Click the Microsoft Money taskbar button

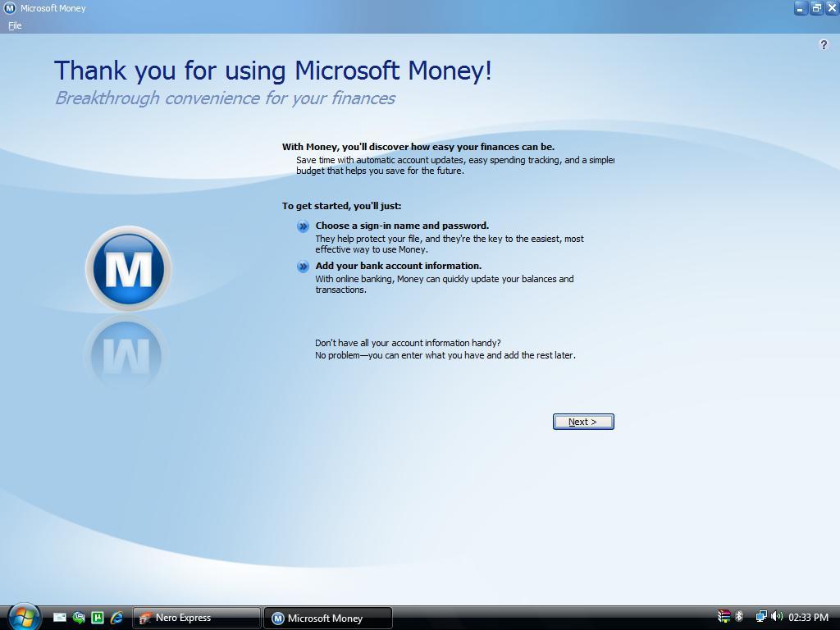pos(328,618)
